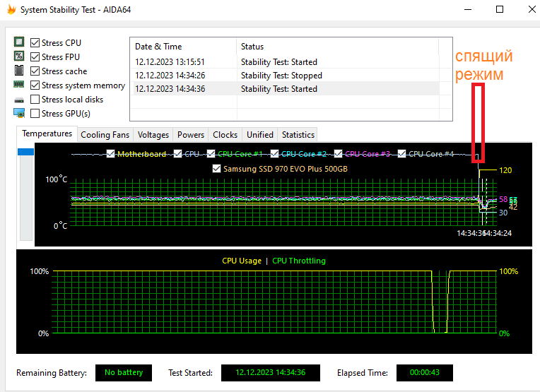
Task: Toggle the Motherboard temperature graph checkbox
Action: click(x=110, y=154)
